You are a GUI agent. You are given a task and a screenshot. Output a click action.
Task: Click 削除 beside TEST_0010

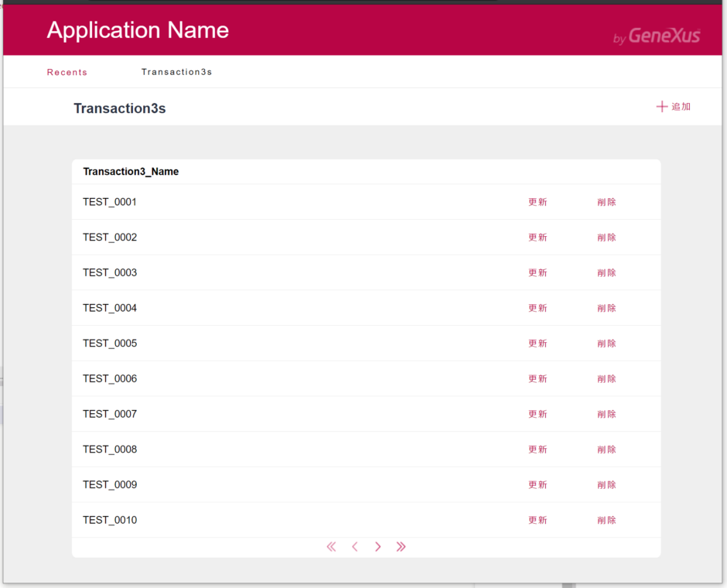[607, 520]
